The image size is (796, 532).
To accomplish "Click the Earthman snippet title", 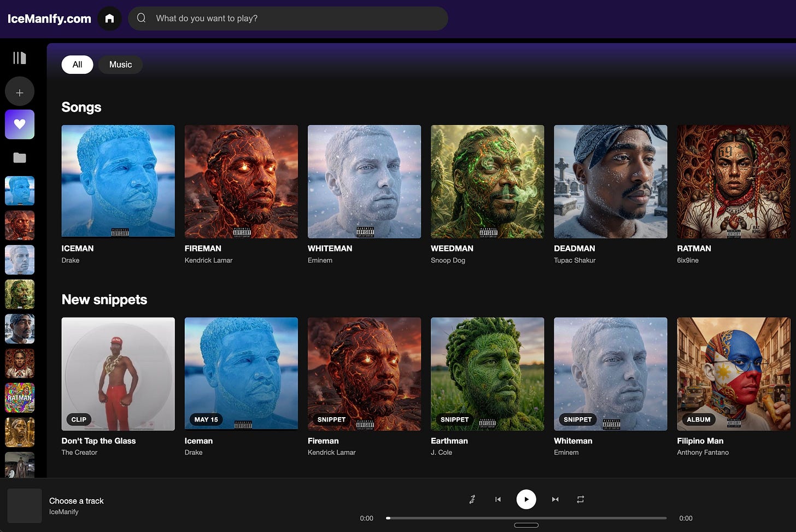I will pos(449,441).
